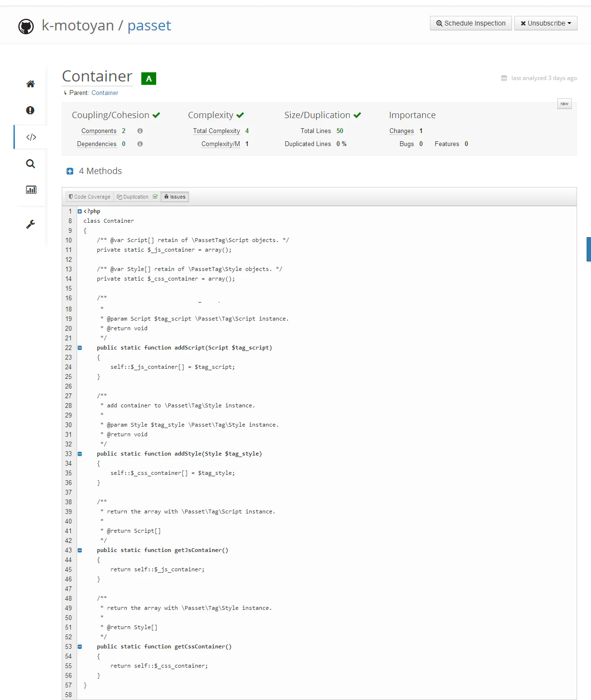The image size is (591, 700).
Task: Expand collapsed code at line 1
Action: 80,211
